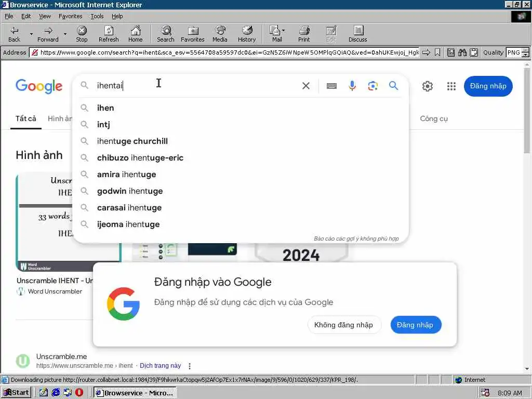Open the File menu

click(x=9, y=16)
